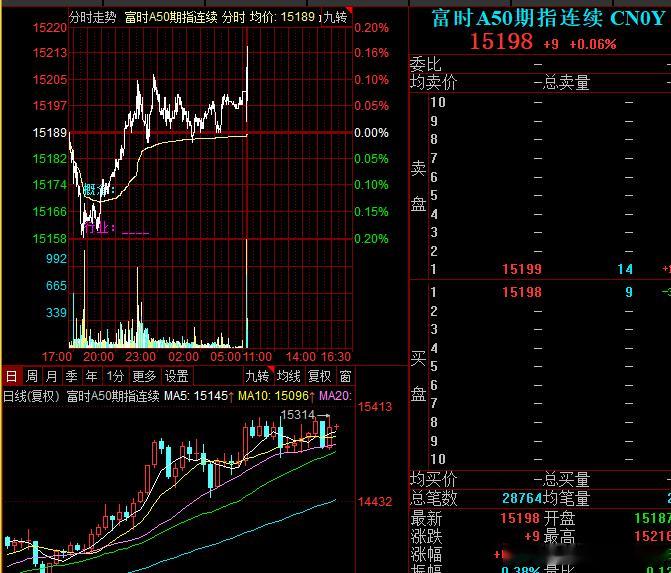Click the 均卖价 label
Screen dimensions: 671x573
point(433,82)
